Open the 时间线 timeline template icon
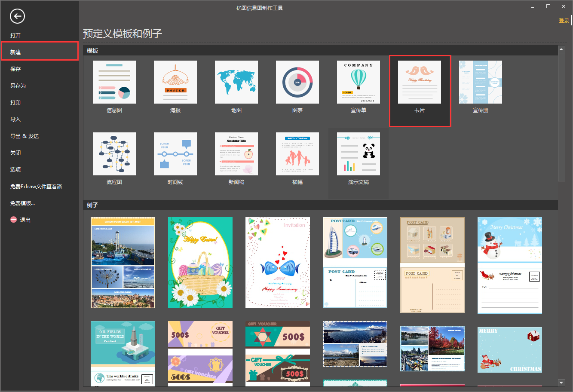Screen dimensions: 573x392 [175, 154]
